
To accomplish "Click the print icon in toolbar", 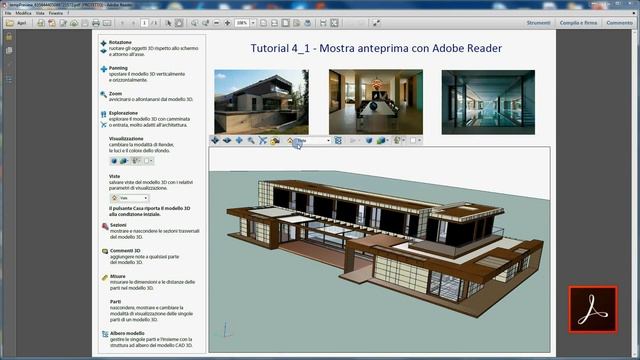I will tap(96, 23).
